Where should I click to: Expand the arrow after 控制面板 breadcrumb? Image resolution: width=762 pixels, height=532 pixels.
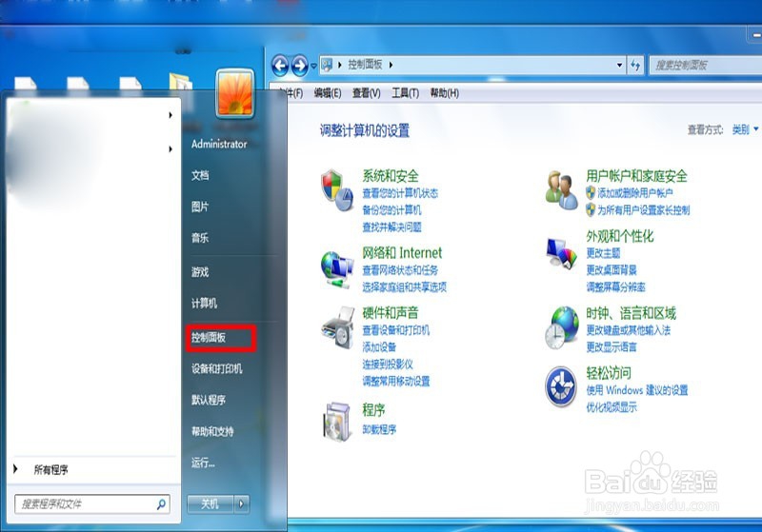coord(391,65)
